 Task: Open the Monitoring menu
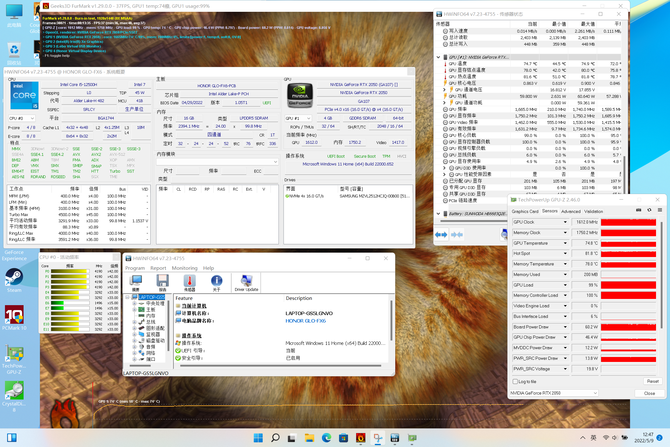point(184,268)
